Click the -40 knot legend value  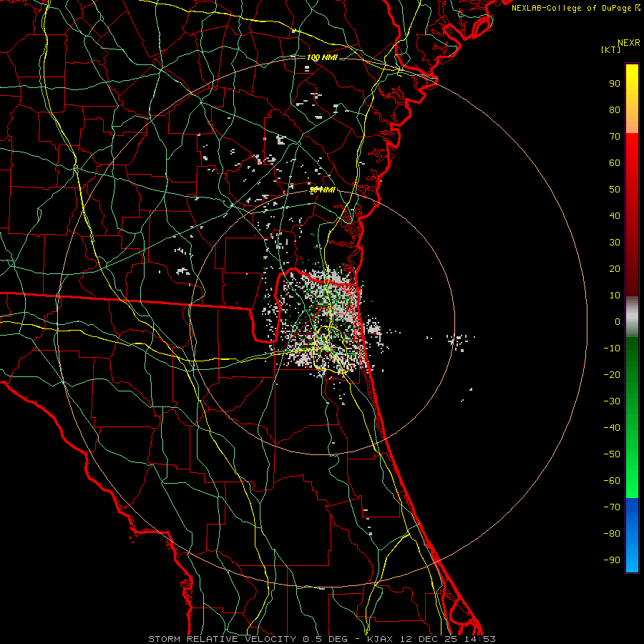[612, 428]
